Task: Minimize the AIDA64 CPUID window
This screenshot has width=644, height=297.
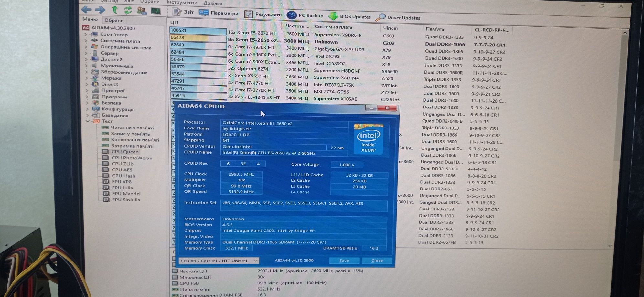Action: pyautogui.click(x=371, y=108)
